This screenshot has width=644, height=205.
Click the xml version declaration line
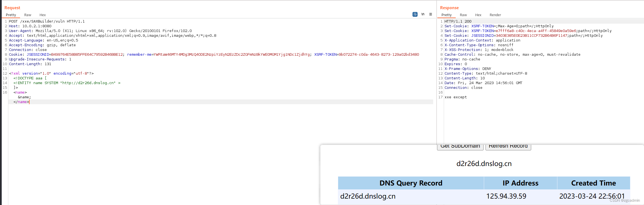tap(51, 74)
